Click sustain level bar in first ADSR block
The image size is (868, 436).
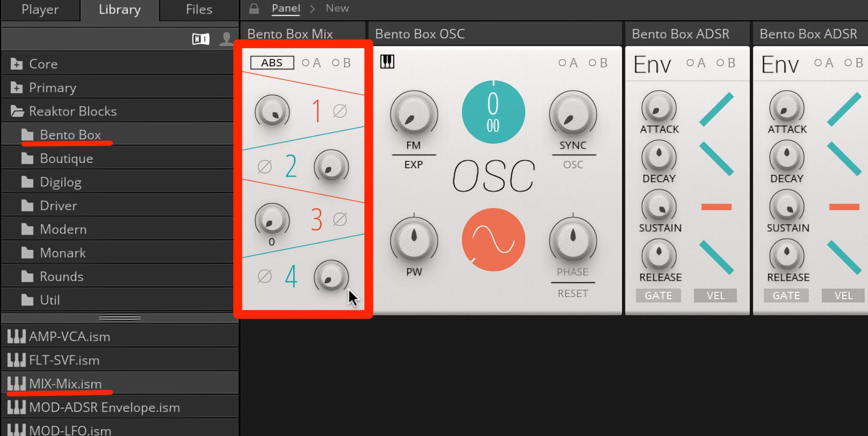click(716, 207)
